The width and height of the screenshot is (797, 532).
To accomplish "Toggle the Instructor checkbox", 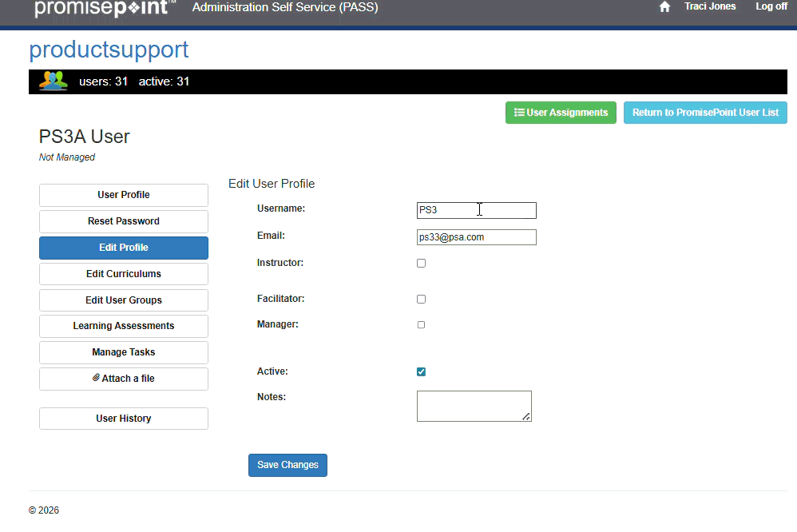I will click(421, 263).
